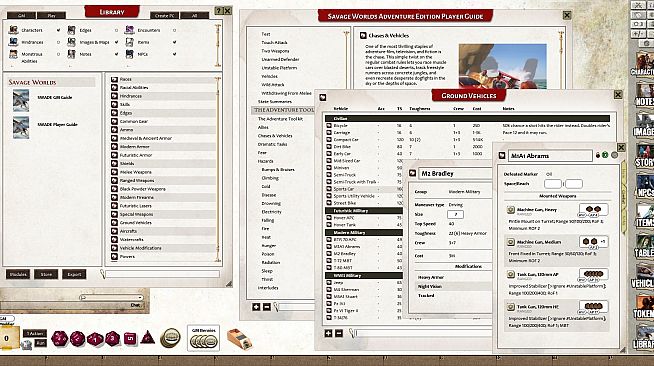Click Size field on M2 Bradley sheet
The image size is (654, 366).
[x=455, y=214]
